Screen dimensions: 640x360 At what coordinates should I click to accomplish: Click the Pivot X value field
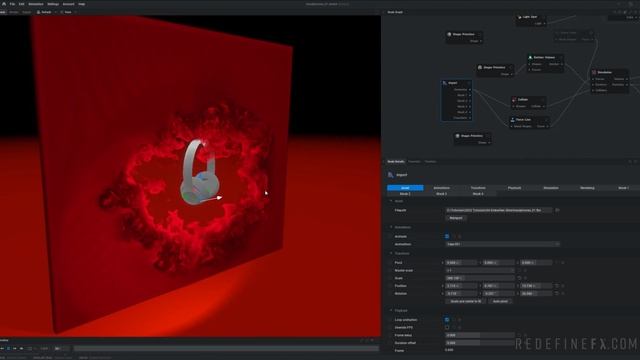pos(461,262)
